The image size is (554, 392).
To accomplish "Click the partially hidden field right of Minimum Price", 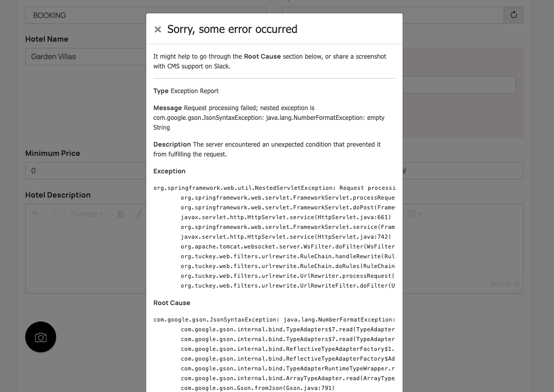I will [463, 171].
